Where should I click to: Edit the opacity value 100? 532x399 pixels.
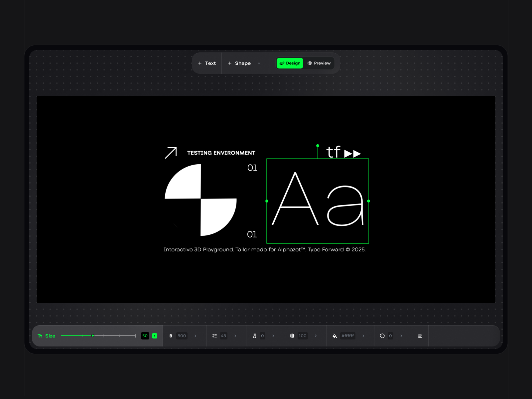[x=302, y=336]
